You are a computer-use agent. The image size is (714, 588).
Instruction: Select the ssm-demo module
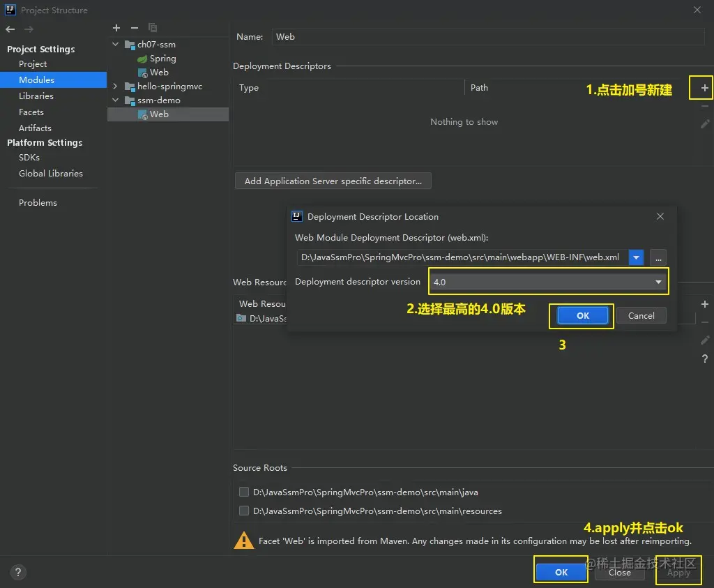coord(153,100)
